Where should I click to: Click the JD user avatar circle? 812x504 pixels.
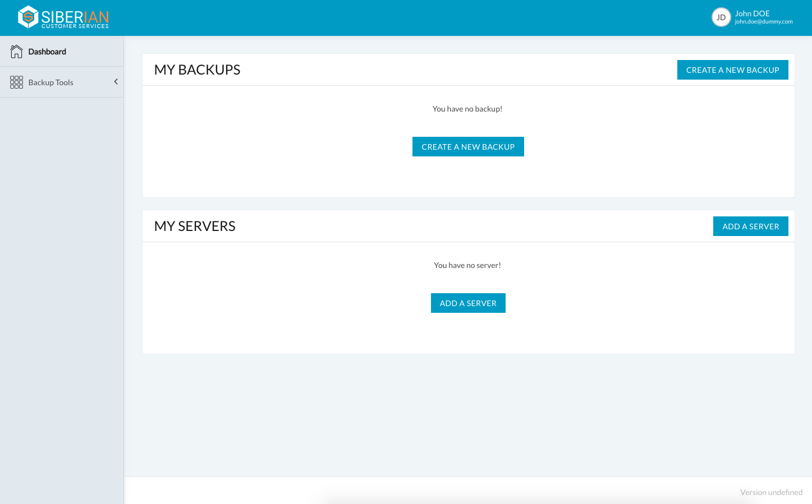(x=721, y=17)
